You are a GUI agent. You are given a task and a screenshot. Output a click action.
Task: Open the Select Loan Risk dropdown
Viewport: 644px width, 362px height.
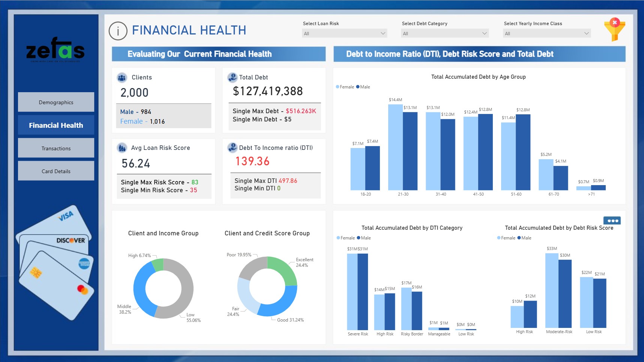[x=344, y=33]
